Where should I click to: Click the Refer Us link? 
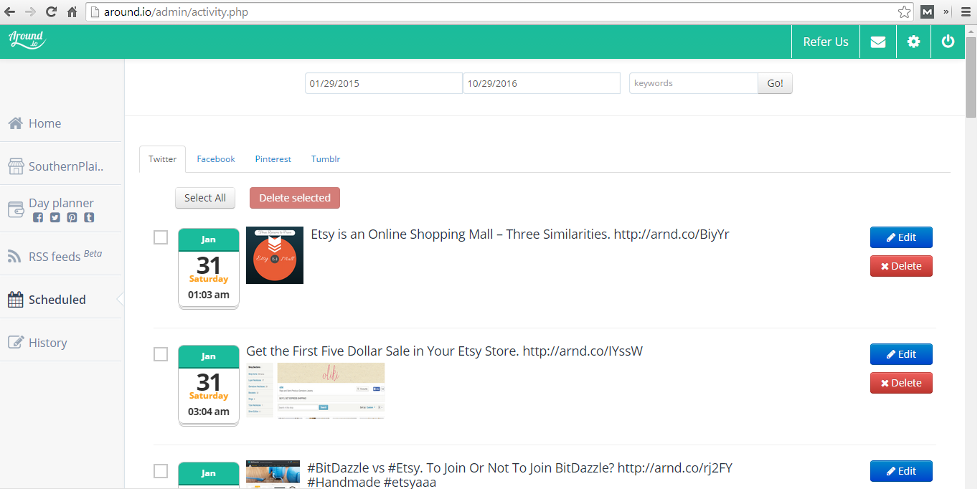click(826, 42)
